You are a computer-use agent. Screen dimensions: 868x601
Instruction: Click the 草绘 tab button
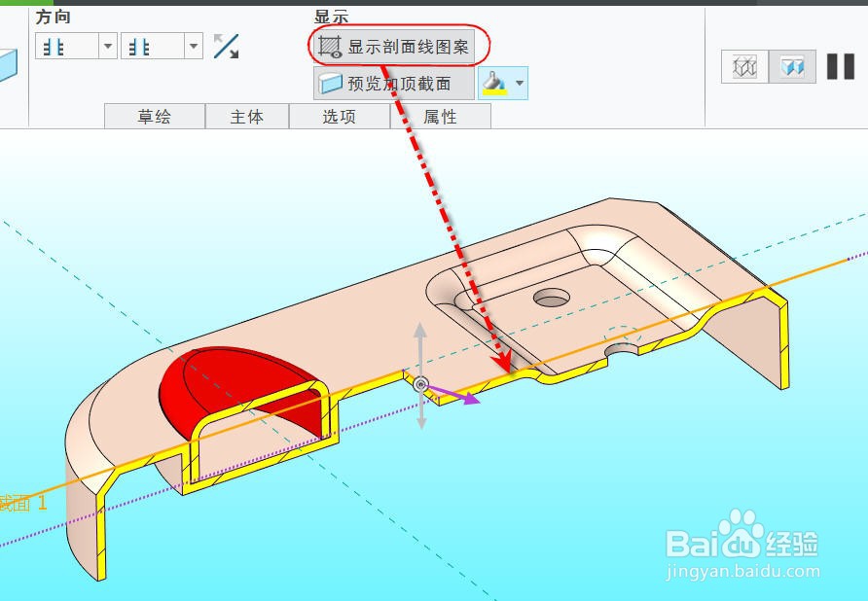point(153,116)
